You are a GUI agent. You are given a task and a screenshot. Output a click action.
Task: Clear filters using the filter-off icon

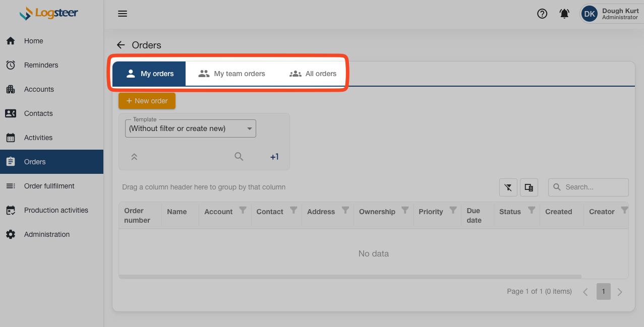508,187
